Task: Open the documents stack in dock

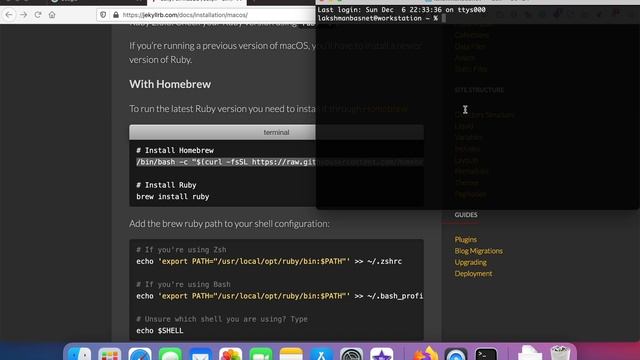Action: point(530,353)
